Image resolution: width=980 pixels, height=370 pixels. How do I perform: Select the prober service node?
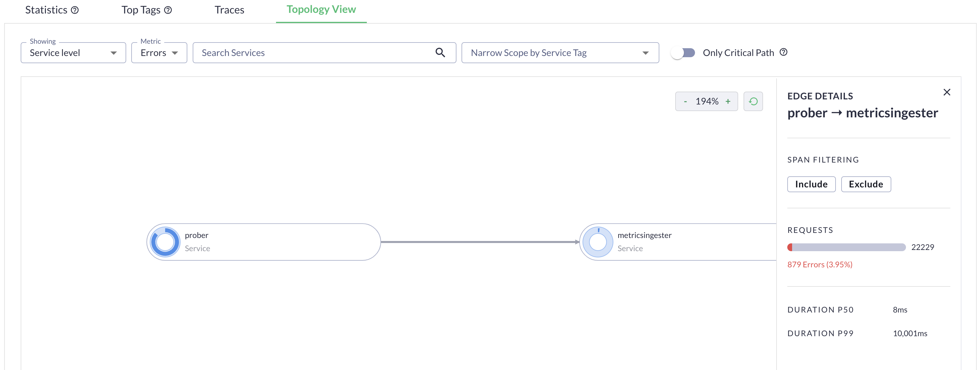(x=264, y=242)
